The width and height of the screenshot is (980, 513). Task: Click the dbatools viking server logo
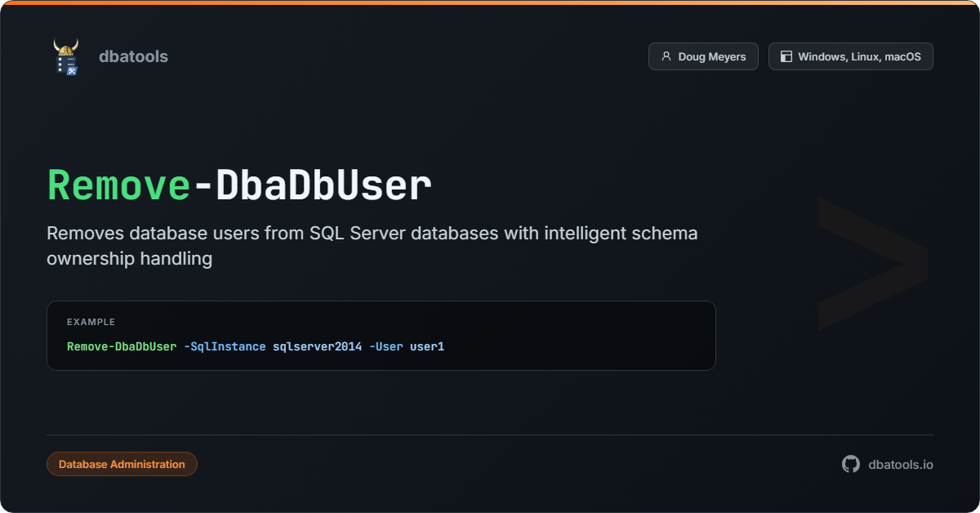[66, 57]
